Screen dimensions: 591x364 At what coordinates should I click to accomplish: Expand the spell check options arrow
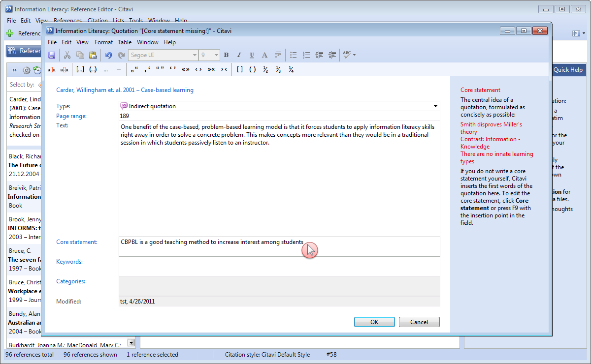354,55
